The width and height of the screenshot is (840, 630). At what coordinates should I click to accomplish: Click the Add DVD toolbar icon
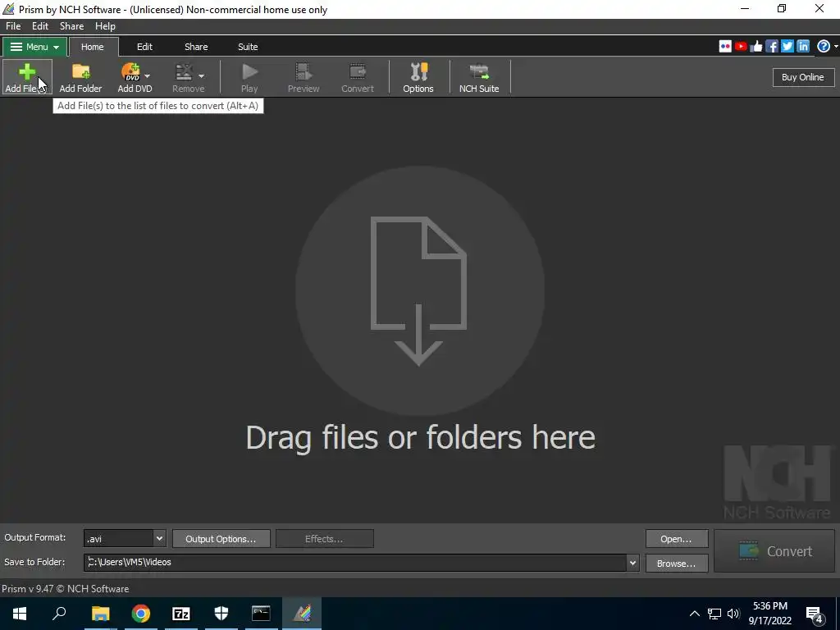point(130,77)
